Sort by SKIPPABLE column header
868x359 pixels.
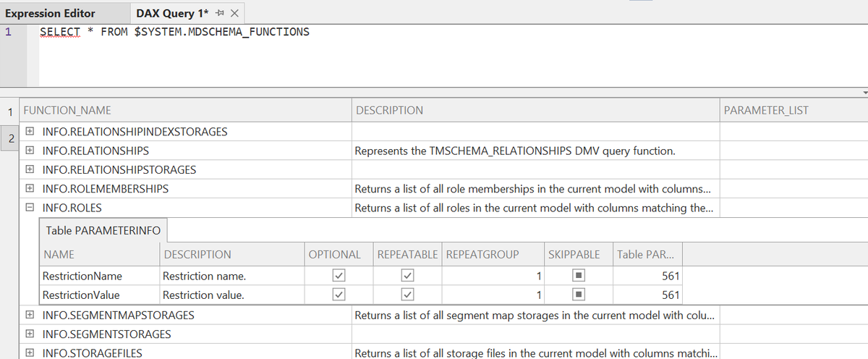coord(578,254)
